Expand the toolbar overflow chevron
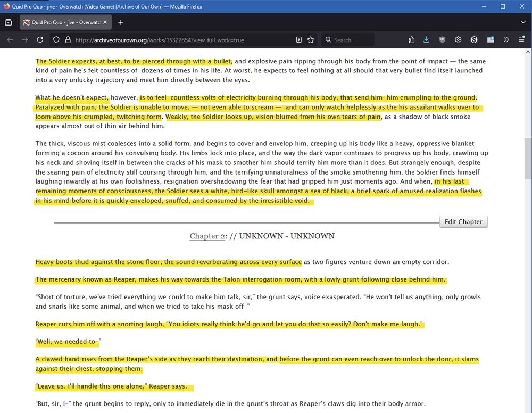This screenshot has height=413, width=532. [x=506, y=39]
